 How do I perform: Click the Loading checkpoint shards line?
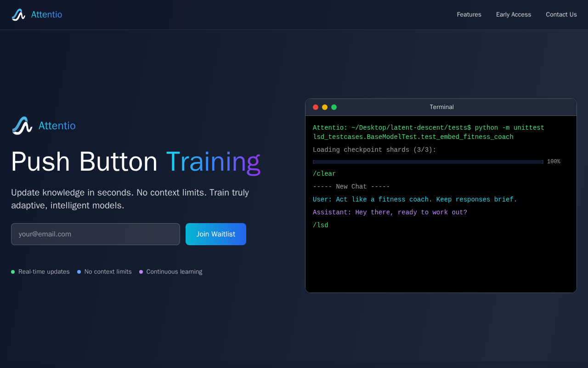[374, 150]
